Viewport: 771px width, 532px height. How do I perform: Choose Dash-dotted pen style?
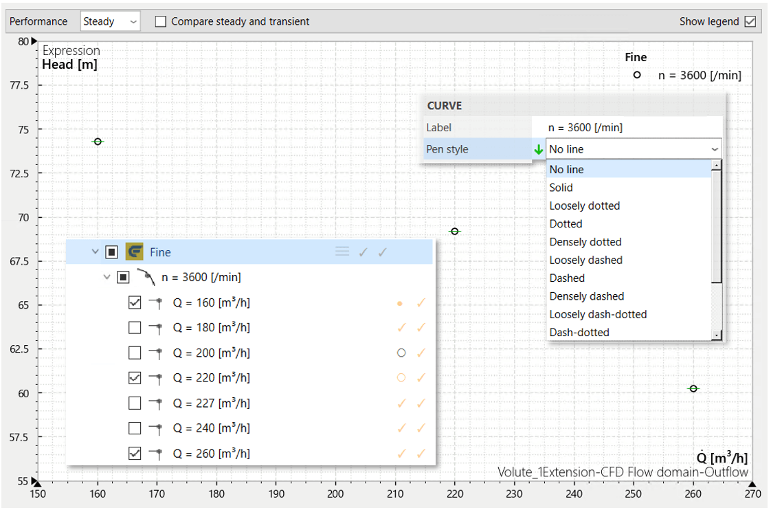[629, 333]
